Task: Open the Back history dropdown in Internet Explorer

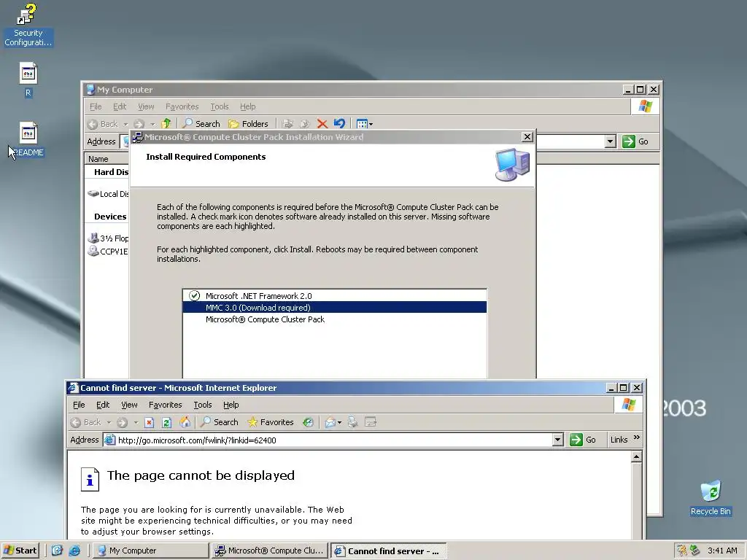Action: click(109, 422)
